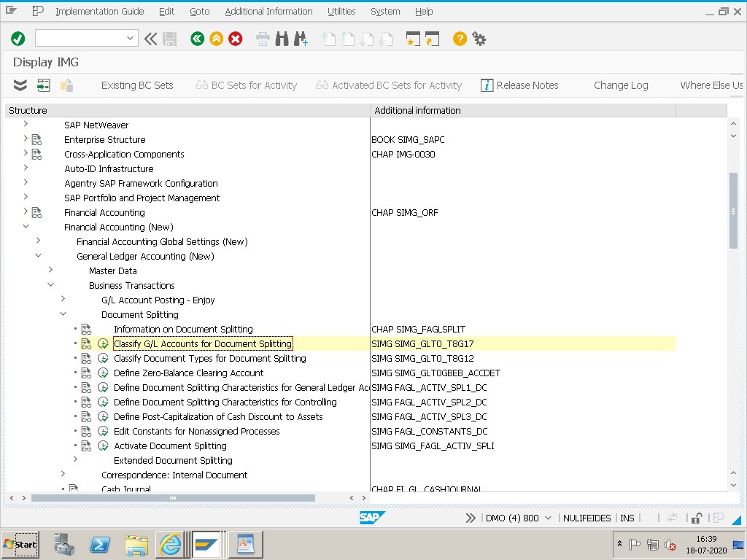747x560 pixels.
Task: Execute Define Zero-Balance Clearing Account icon
Action: point(103,373)
